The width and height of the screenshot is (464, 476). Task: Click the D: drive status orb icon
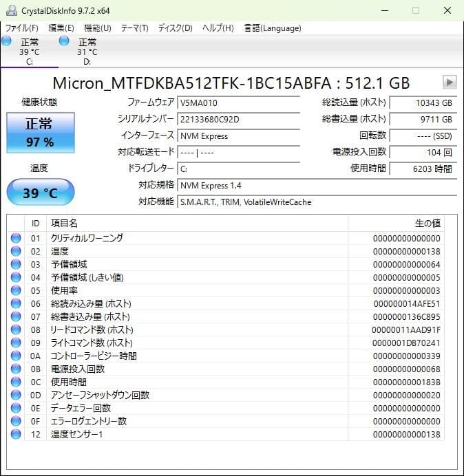click(x=64, y=41)
